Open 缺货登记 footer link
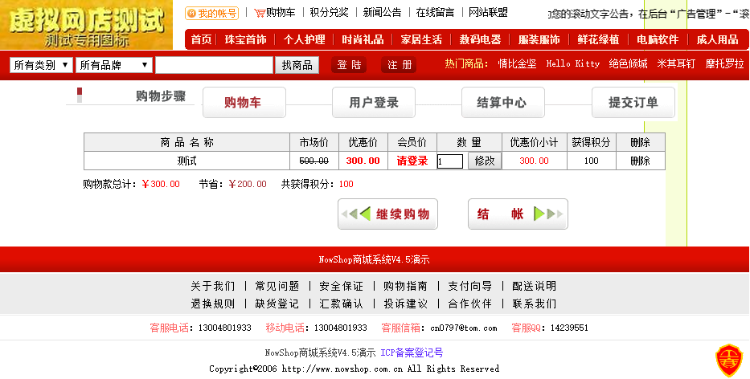Viewport: 750px width, 379px height. (277, 303)
